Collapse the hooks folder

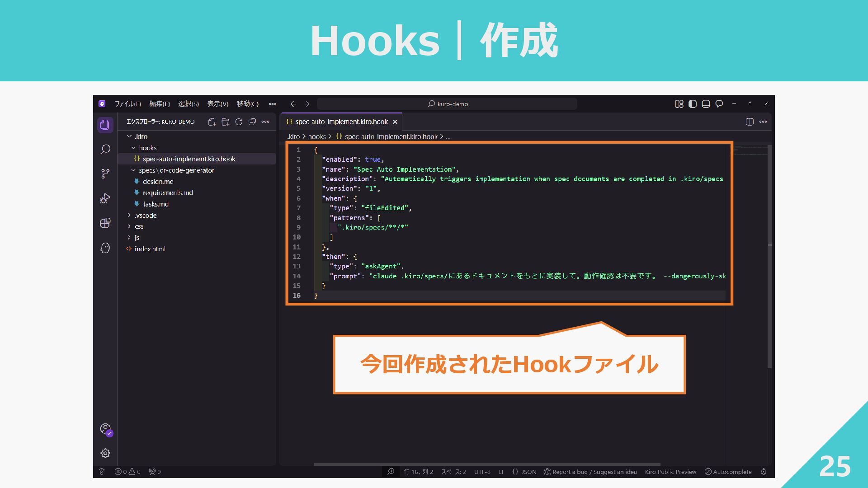133,148
